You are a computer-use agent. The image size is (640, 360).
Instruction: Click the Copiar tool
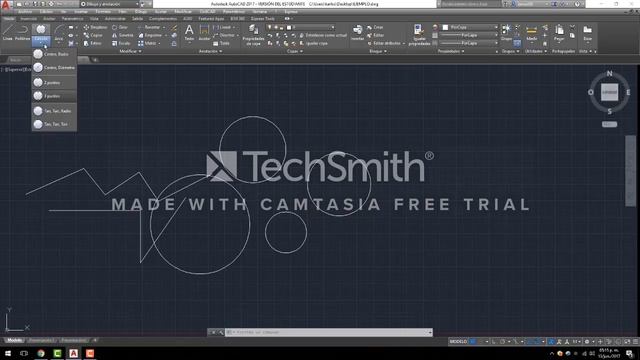pos(93,36)
